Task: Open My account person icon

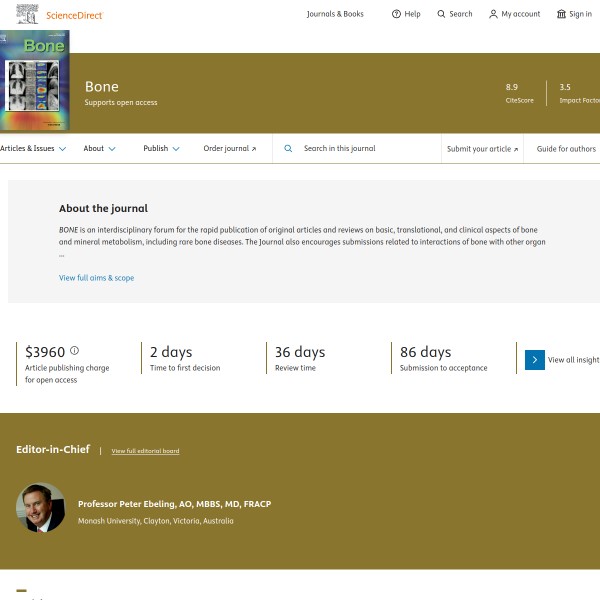Action: point(493,14)
